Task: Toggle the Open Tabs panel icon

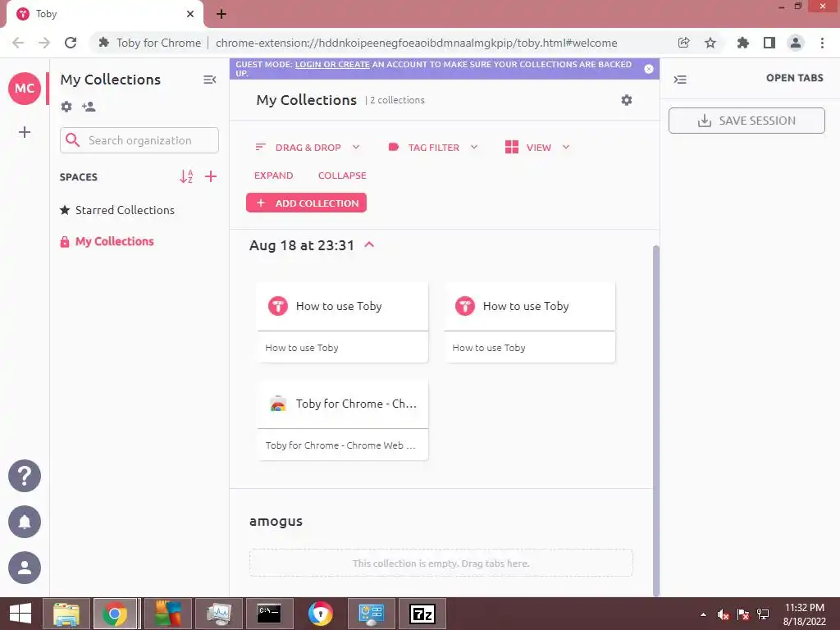Action: [680, 80]
